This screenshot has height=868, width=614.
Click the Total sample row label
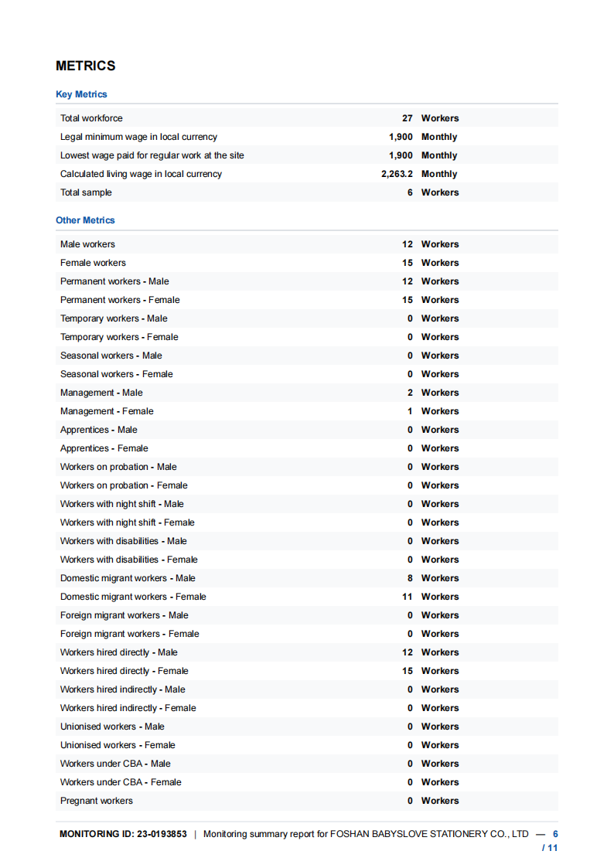click(x=86, y=192)
